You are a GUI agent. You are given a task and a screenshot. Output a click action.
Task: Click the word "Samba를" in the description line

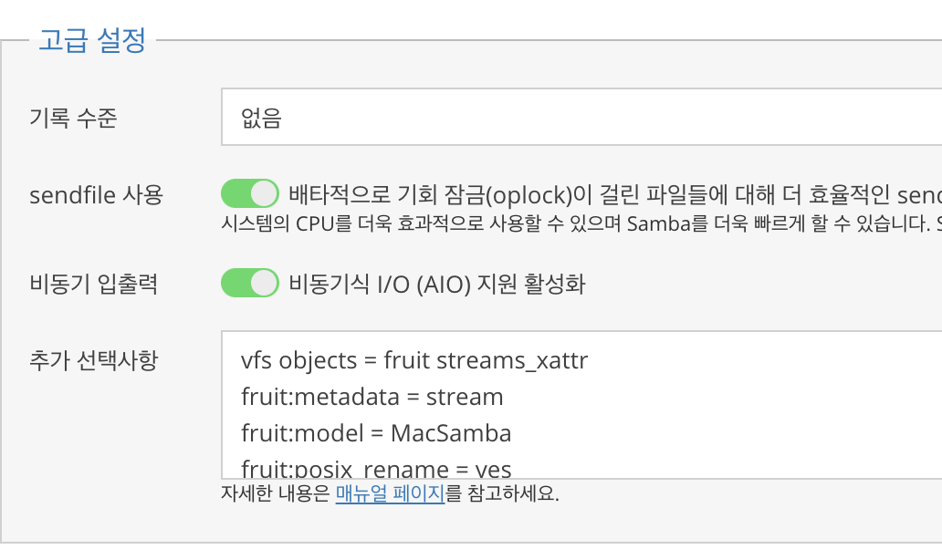[x=660, y=223]
